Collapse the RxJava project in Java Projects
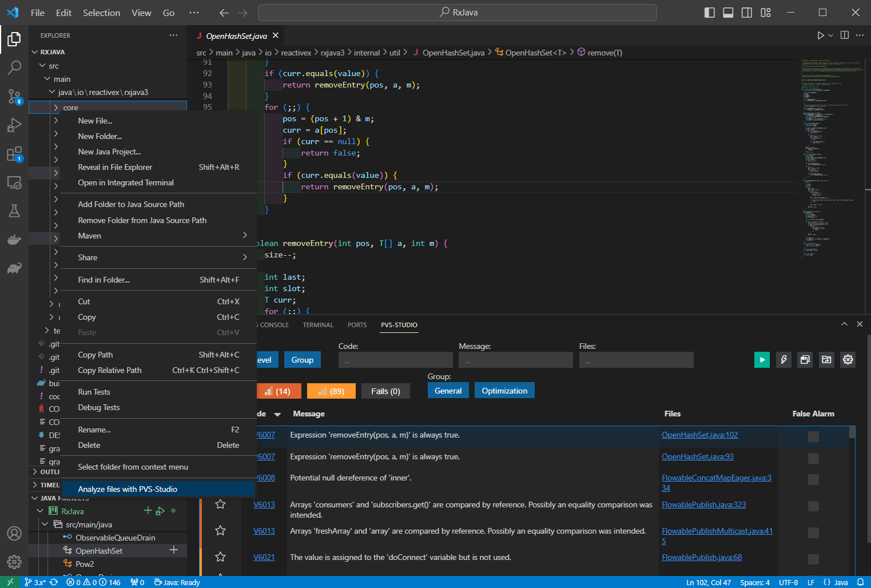Image resolution: width=871 pixels, height=588 pixels. pos(39,511)
